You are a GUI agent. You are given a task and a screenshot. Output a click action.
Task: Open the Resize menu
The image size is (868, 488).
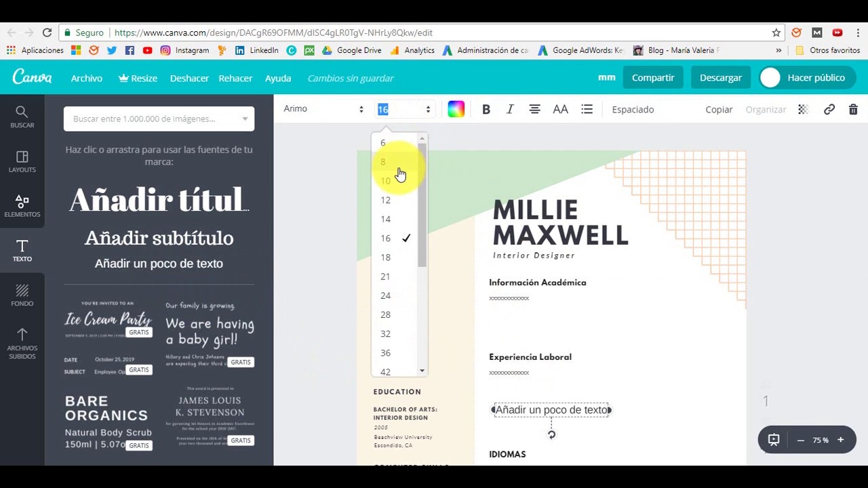coord(138,78)
